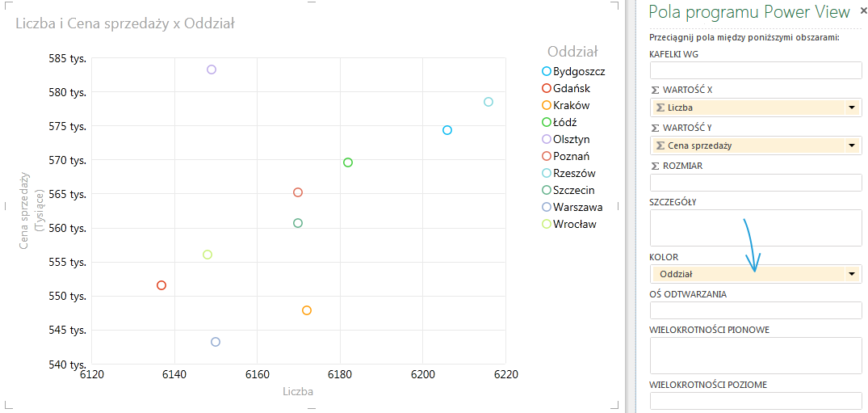Screen dimensions: 868x413
Task: Select the Szczegóły drop area
Action: (x=755, y=227)
